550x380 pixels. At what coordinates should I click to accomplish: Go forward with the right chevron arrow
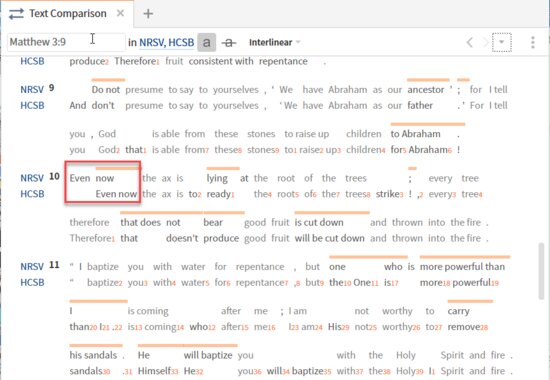[x=485, y=42]
